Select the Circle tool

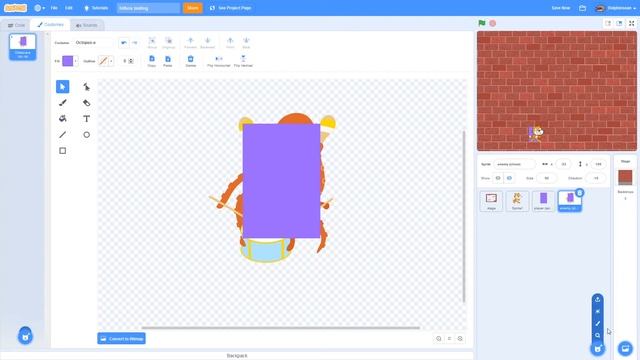point(87,135)
